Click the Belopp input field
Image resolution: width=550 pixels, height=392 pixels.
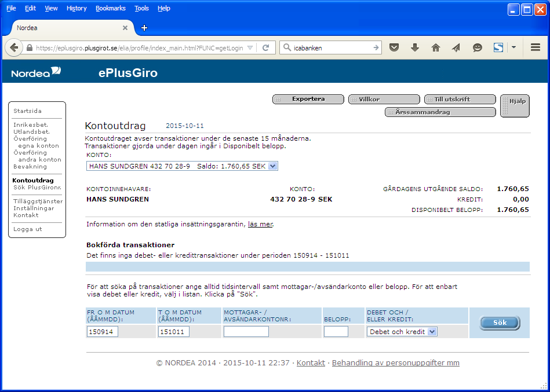point(336,331)
